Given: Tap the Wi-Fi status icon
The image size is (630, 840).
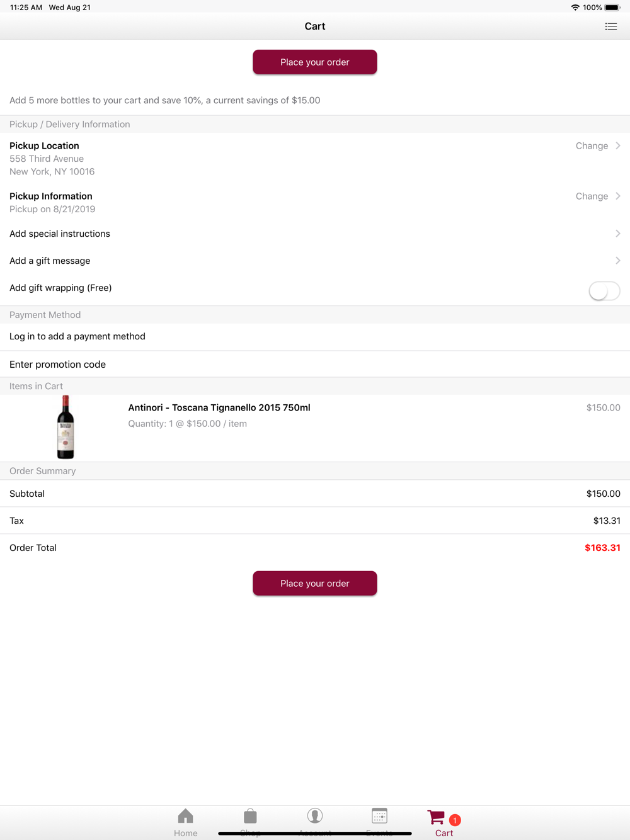Looking at the screenshot, I should (575, 8).
